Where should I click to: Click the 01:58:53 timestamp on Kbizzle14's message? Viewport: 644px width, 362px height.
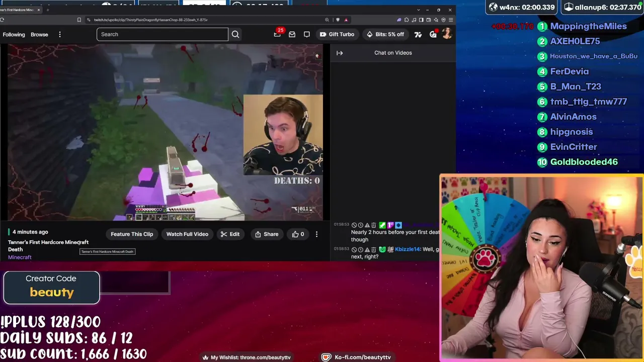(342, 249)
